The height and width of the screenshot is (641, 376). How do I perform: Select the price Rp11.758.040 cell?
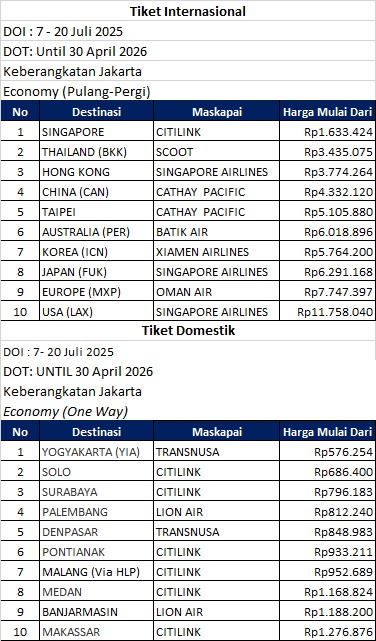click(x=328, y=312)
